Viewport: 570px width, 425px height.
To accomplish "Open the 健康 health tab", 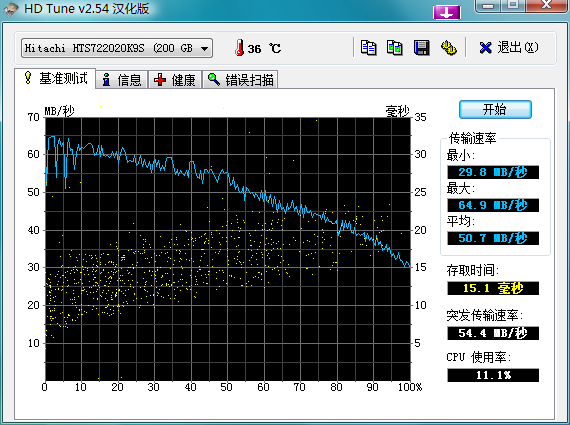I will coord(175,80).
